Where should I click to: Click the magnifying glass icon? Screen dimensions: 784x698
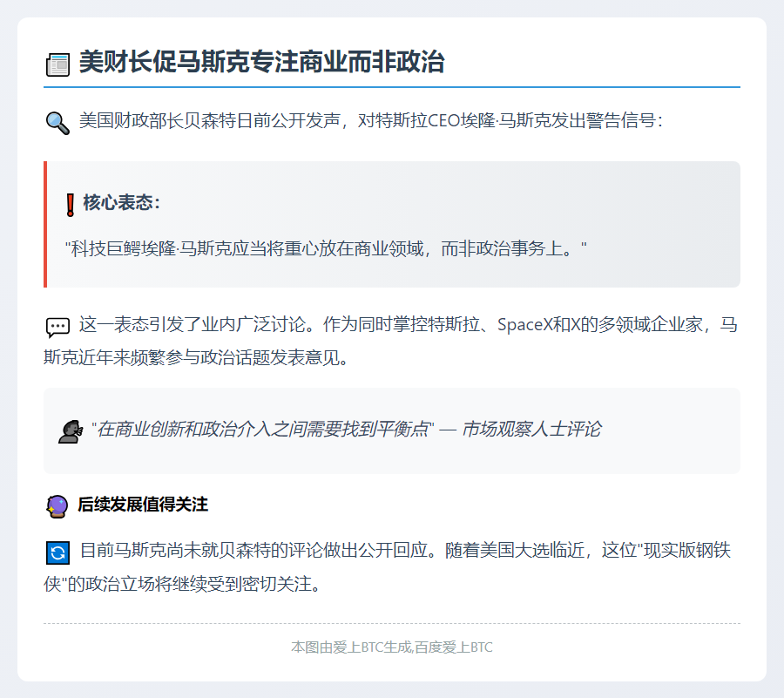click(x=57, y=123)
